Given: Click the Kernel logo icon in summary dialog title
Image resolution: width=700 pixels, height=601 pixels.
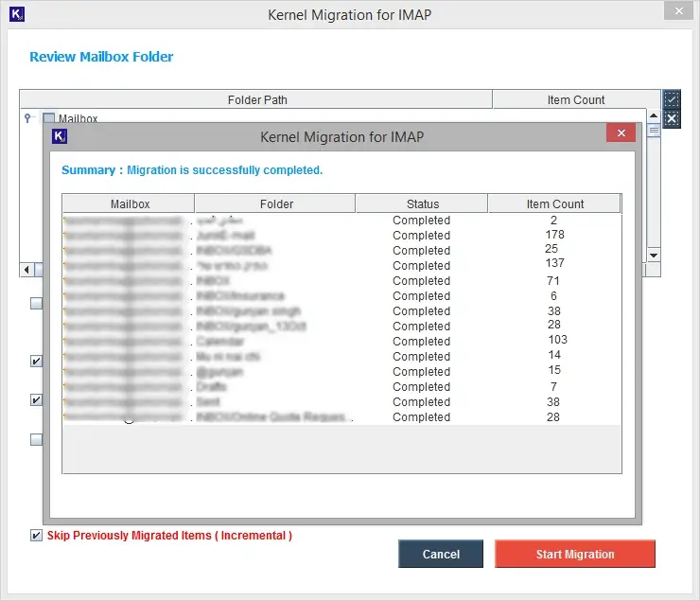Looking at the screenshot, I should coord(60,136).
